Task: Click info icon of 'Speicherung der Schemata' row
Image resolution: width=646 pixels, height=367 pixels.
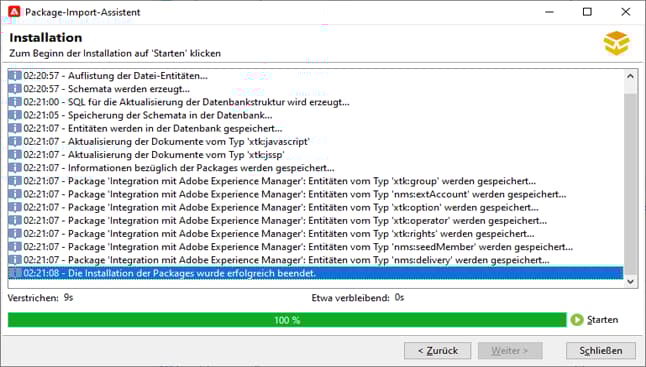Action: pos(15,115)
